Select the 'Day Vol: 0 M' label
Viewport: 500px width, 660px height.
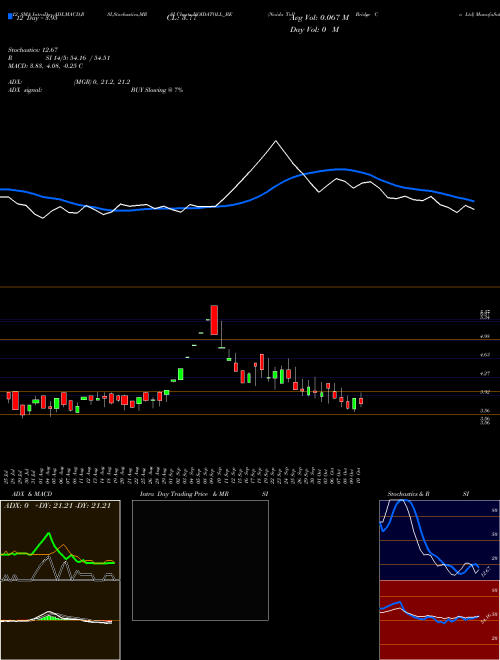pyautogui.click(x=314, y=30)
